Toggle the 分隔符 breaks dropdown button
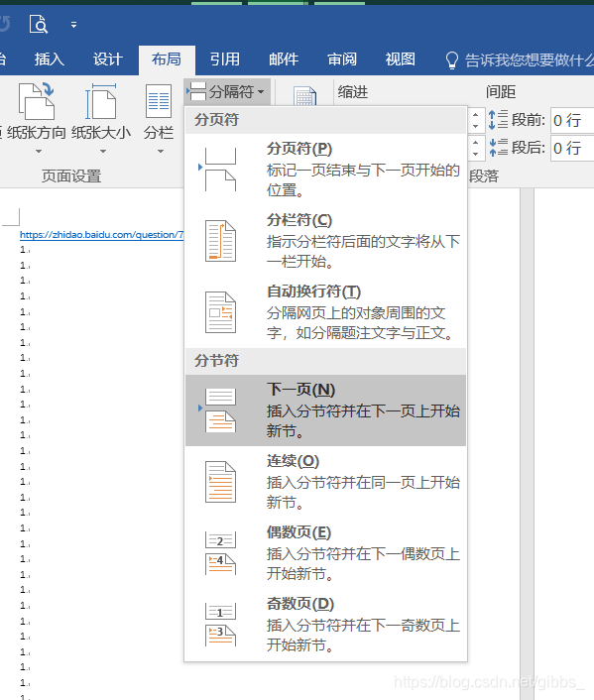The image size is (594, 700). (227, 91)
